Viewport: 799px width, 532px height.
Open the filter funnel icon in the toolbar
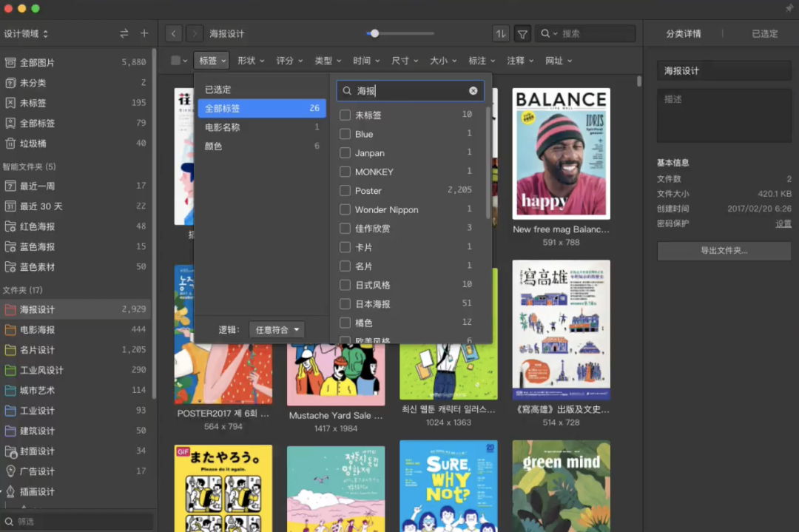pos(523,33)
